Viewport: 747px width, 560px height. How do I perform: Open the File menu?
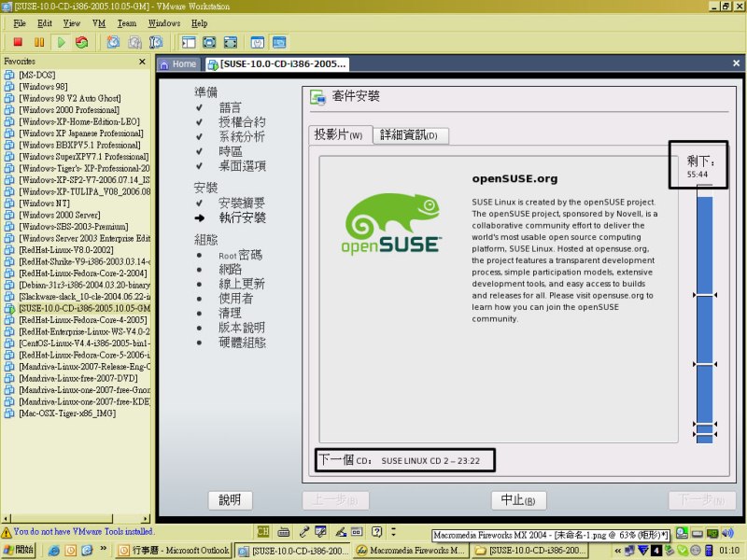coord(20,23)
